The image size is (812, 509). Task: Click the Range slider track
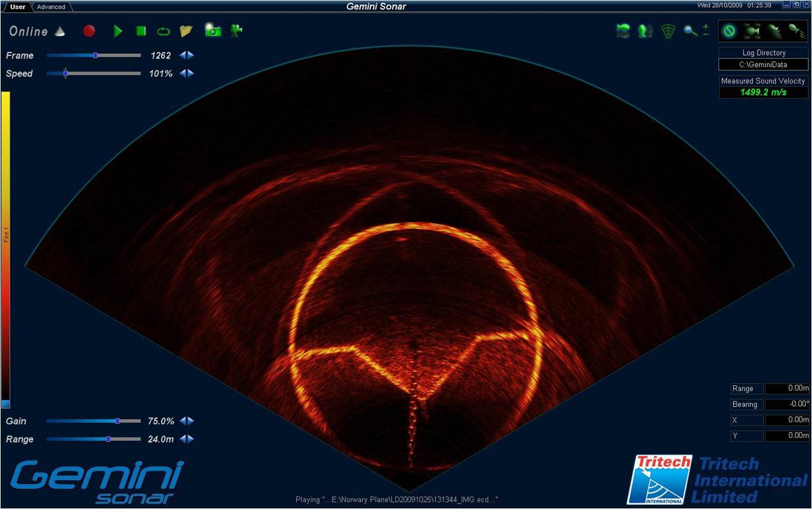tap(94, 439)
